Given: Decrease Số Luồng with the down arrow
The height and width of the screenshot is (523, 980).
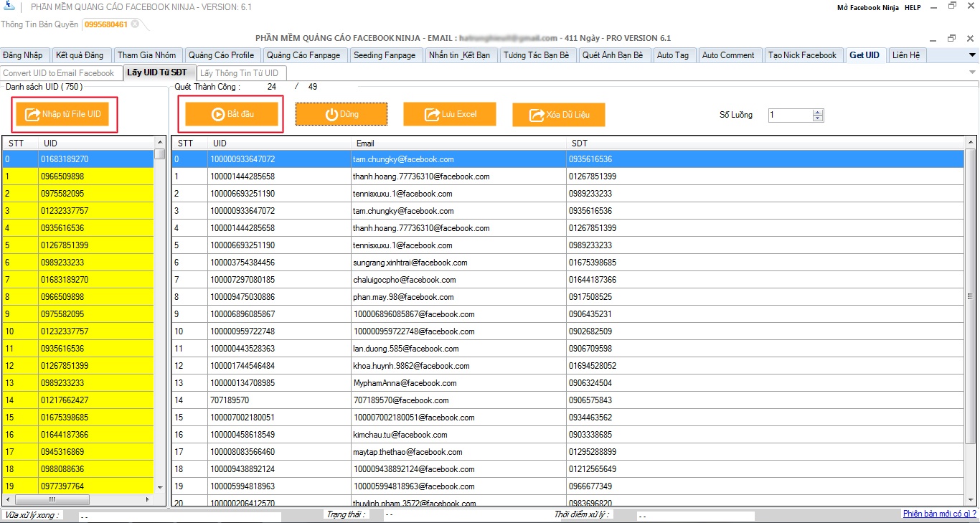Looking at the screenshot, I should pos(818,118).
